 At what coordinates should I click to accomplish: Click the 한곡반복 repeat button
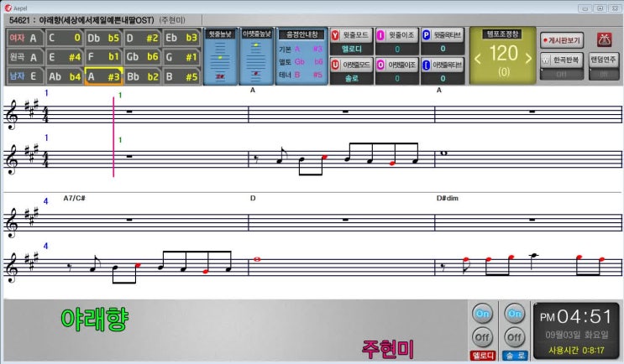click(562, 61)
